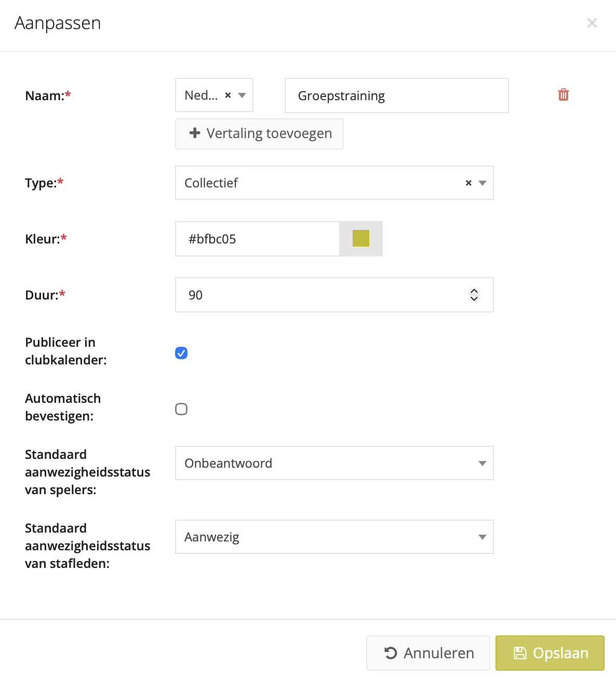Screen dimensions: 616x679
Task: Enable Automatisch bevestigen checkbox
Action: click(x=181, y=409)
